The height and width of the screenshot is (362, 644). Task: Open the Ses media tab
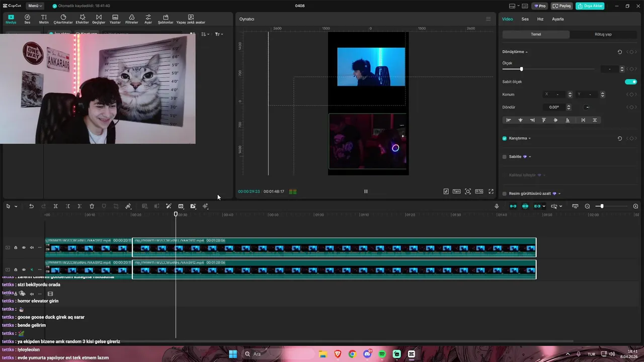[x=27, y=19]
